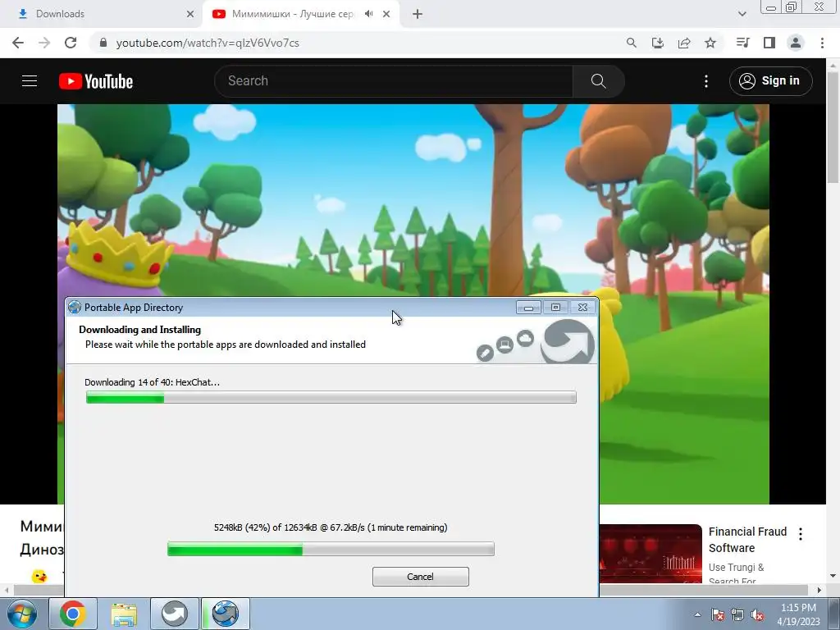Go back using the browser back arrow

coord(18,43)
